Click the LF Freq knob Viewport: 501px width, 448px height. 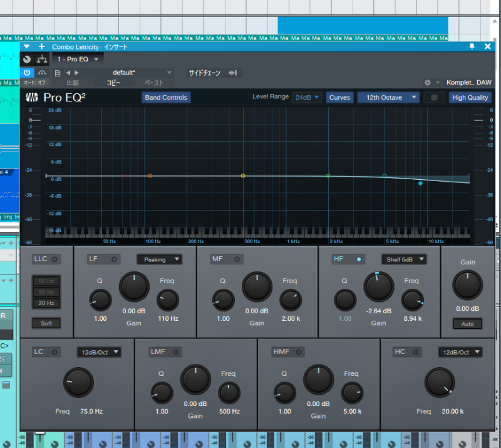tap(168, 300)
